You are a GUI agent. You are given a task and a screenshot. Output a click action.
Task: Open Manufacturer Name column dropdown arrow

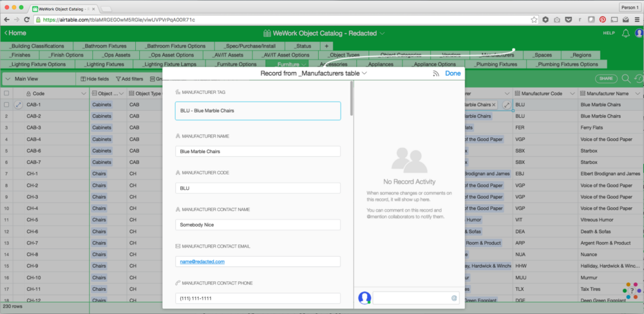tap(637, 93)
